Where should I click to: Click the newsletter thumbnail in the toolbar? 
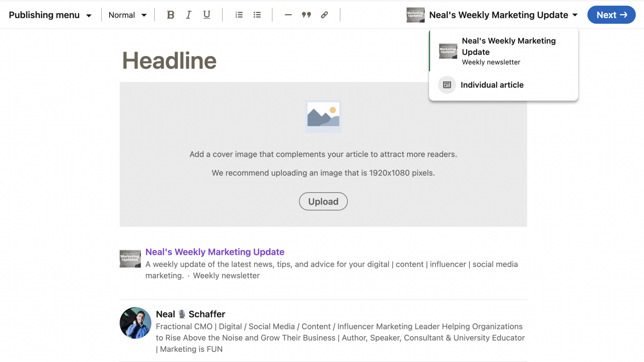(415, 15)
